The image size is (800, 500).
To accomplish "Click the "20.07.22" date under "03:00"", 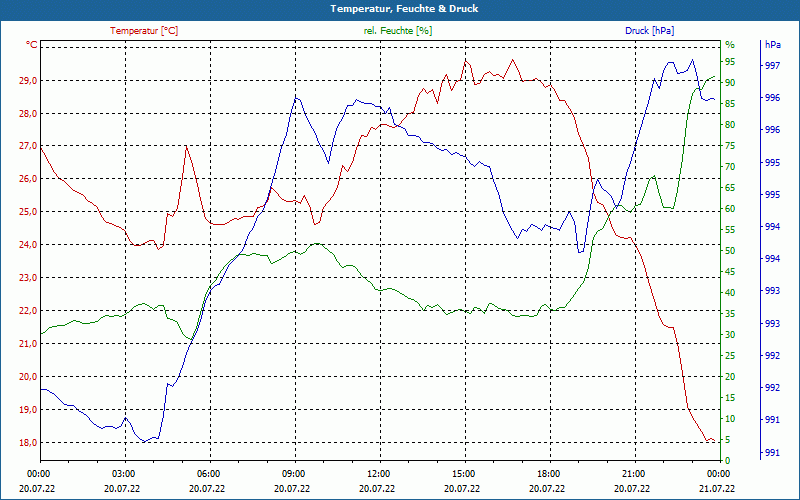I will (121, 489).
